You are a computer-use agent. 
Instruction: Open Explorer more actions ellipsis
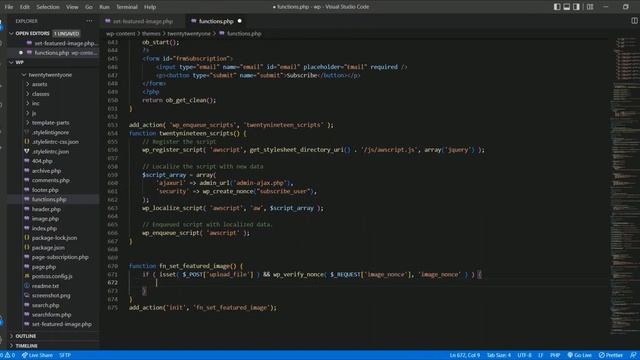click(x=89, y=21)
